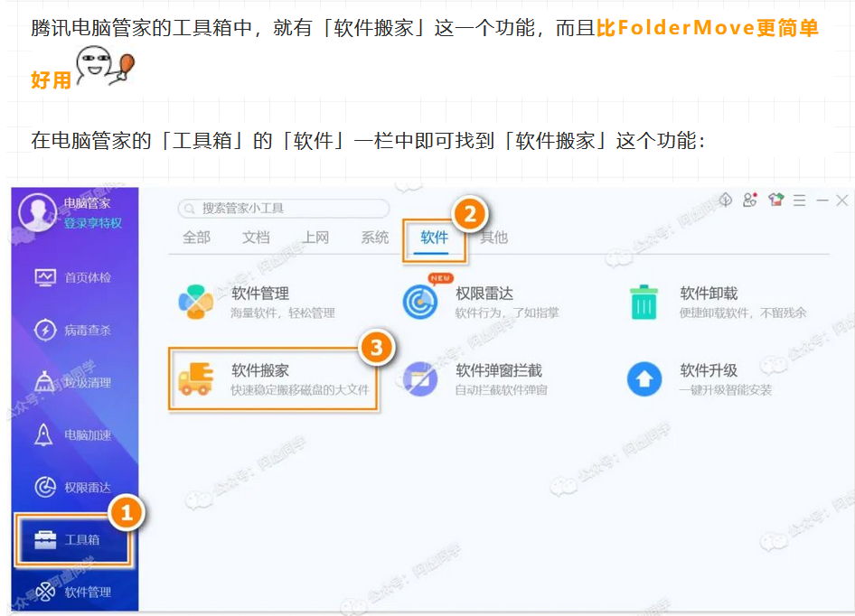Click the 海量软件，轻松管理 description
This screenshot has height=616, width=855.
click(283, 313)
